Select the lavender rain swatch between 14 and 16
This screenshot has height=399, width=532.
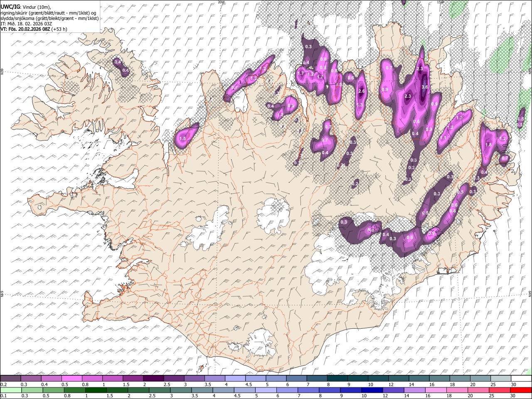click(x=415, y=390)
